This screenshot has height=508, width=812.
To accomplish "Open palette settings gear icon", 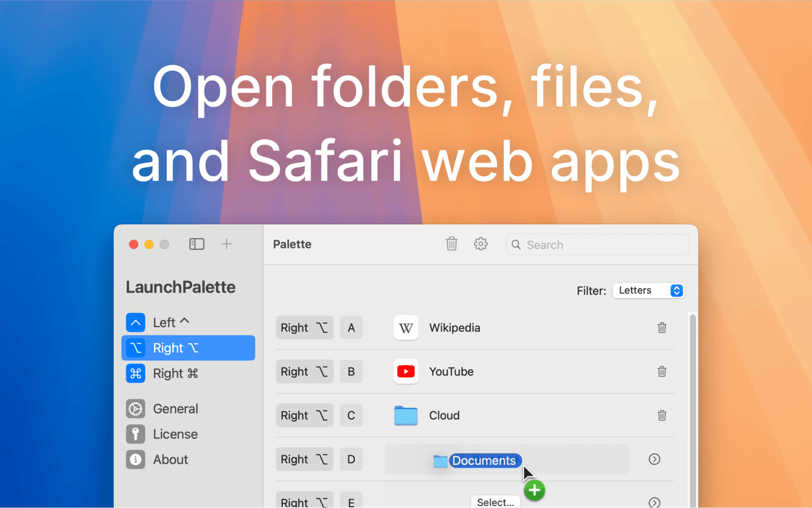I will (x=481, y=244).
